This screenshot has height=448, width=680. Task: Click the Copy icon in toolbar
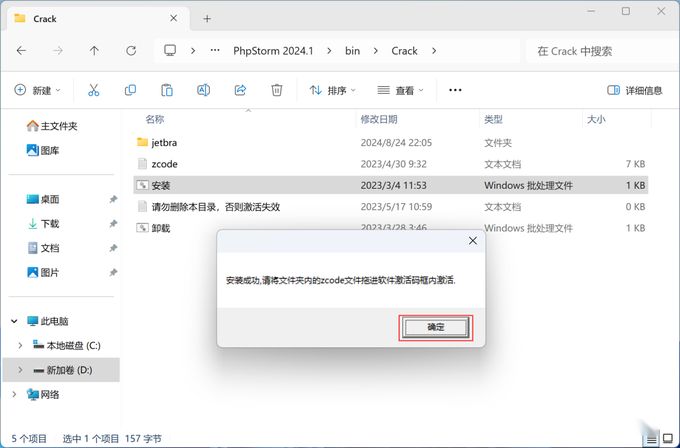(130, 90)
